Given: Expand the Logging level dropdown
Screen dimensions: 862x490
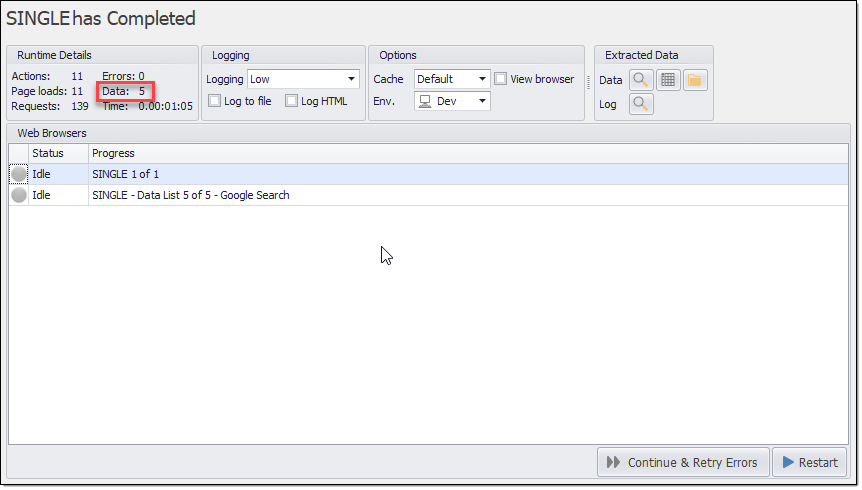Looking at the screenshot, I should tap(351, 79).
